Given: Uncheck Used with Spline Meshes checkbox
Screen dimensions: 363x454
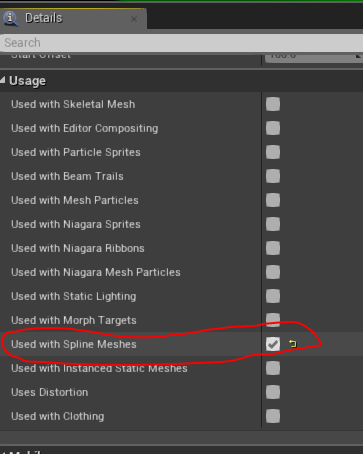Looking at the screenshot, I should [x=273, y=344].
